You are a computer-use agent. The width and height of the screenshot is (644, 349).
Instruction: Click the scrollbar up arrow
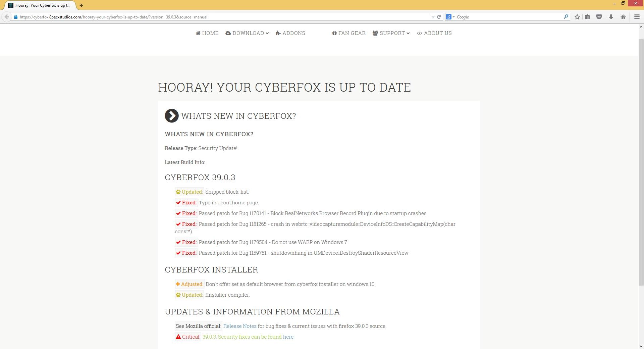pos(641,27)
